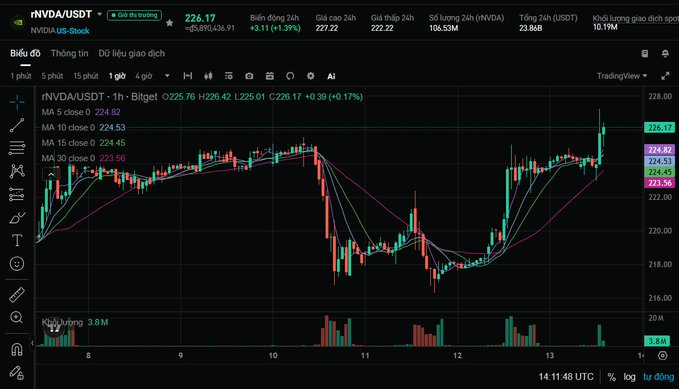Click the chart reset refresh icon
The image size is (679, 389).
pyautogui.click(x=290, y=76)
